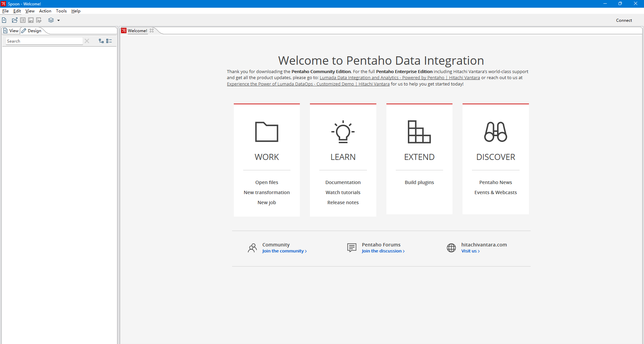Viewport: 644px width, 344px height.
Task: Click the hitachivantara.com label text
Action: click(484, 245)
